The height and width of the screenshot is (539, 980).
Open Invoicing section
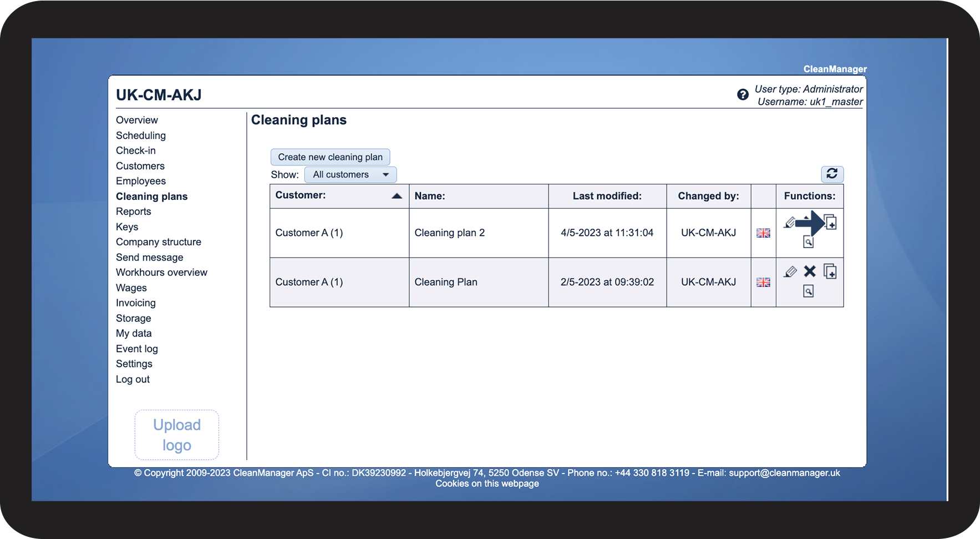tap(136, 303)
